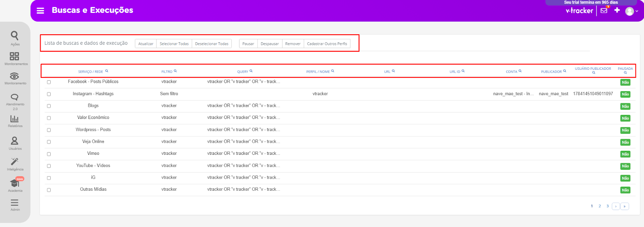Click the 'nave_mae_test' publicador cell

point(553,94)
